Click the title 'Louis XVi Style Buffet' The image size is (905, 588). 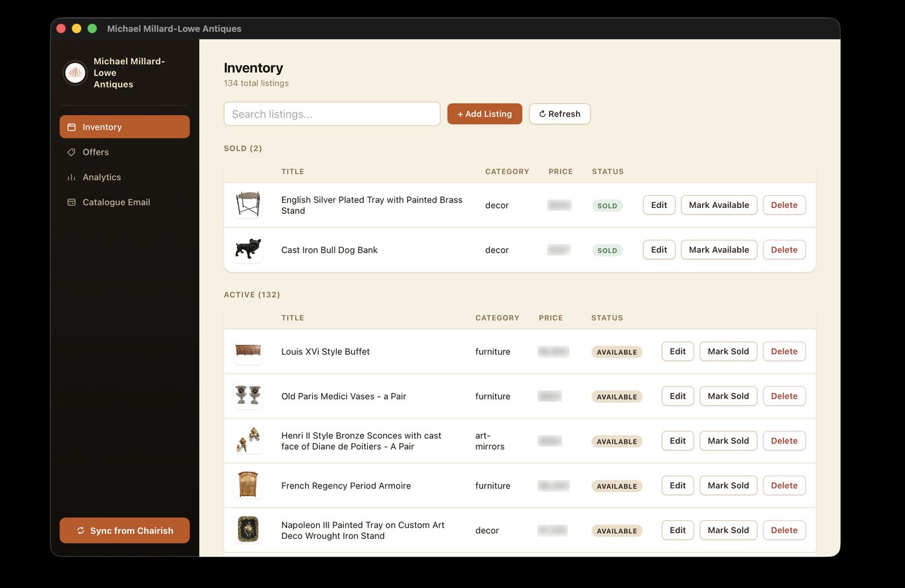pos(325,352)
